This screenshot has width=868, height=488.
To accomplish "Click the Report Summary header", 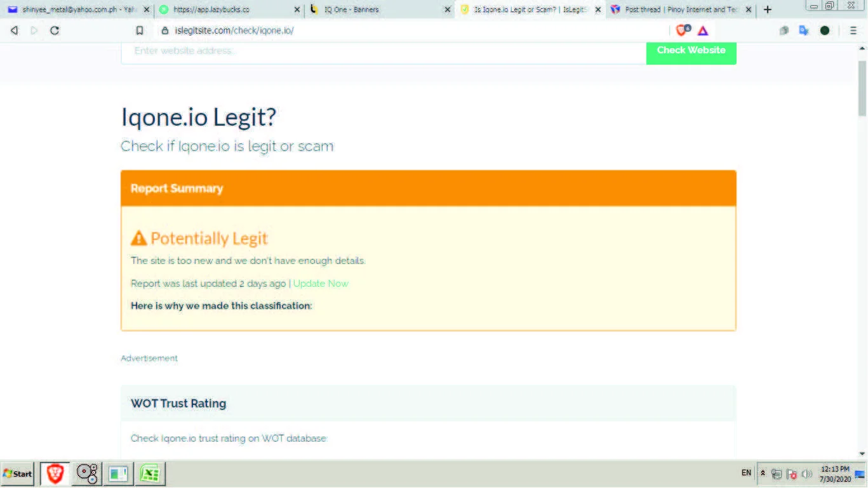I will click(429, 188).
